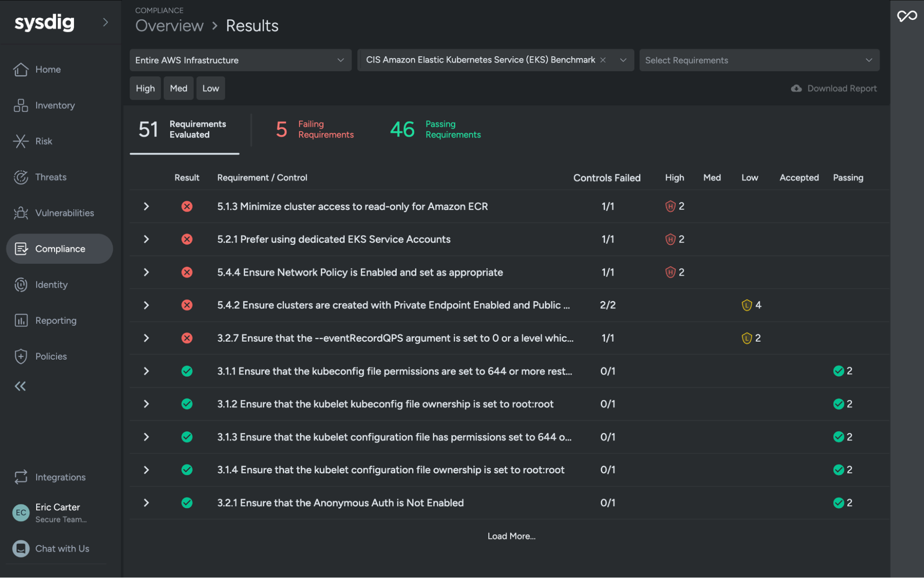This screenshot has width=924, height=578.
Task: Go to Risk section icon
Action: pos(20,141)
